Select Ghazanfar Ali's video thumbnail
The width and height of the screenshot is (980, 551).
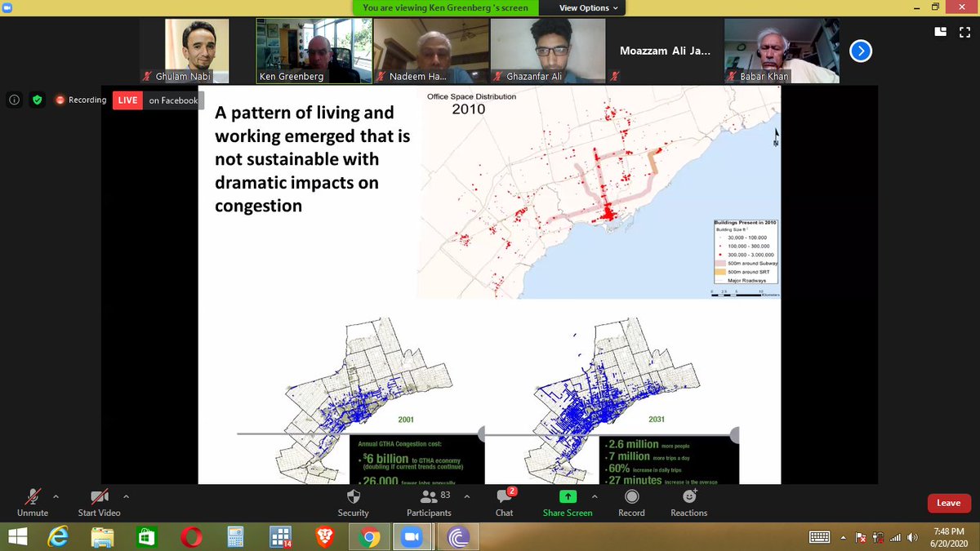tap(548, 51)
